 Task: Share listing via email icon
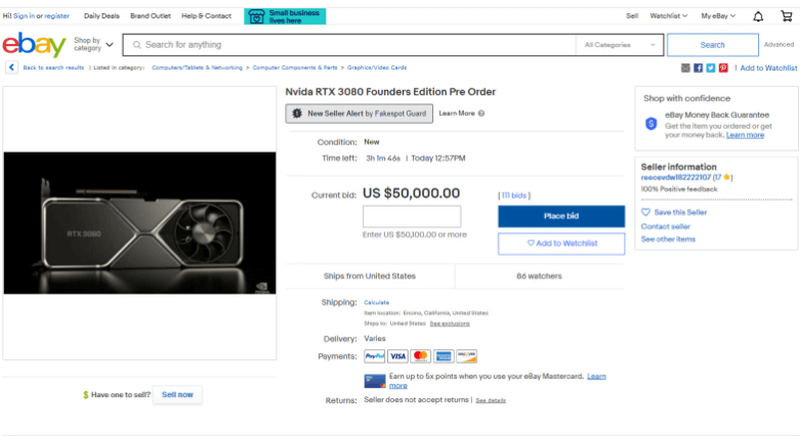tap(685, 68)
